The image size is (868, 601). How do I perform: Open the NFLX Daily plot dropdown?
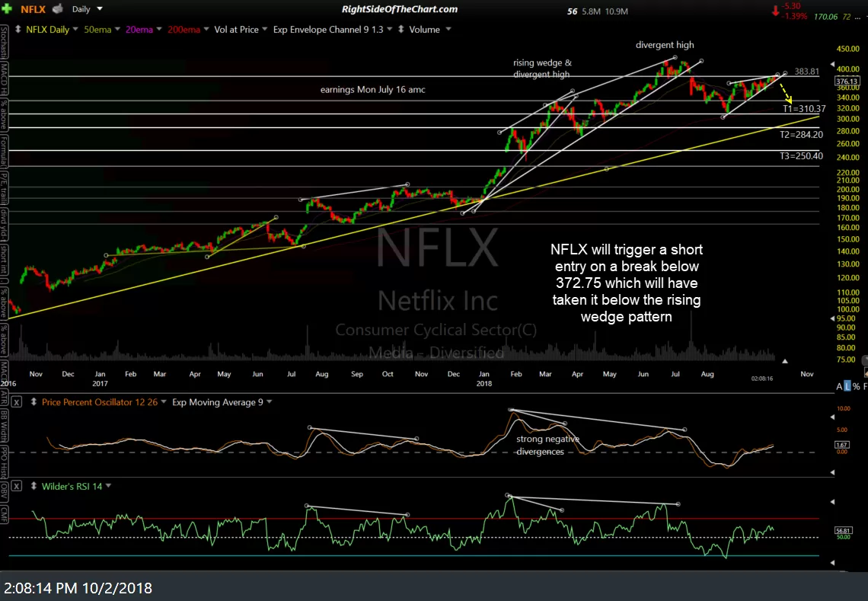[75, 30]
